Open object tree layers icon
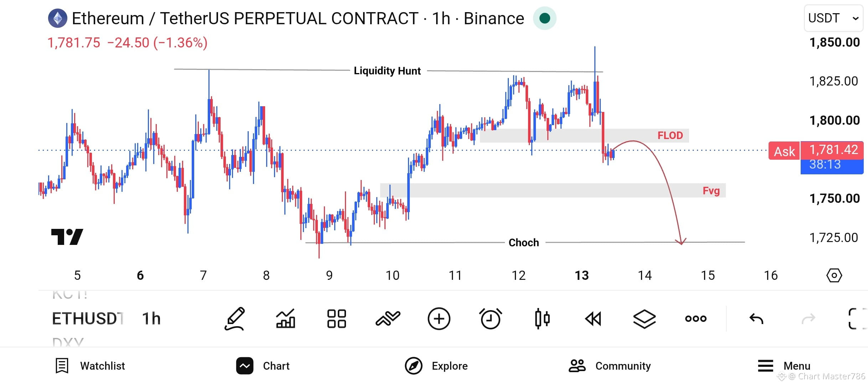The height and width of the screenshot is (385, 868). coord(645,319)
